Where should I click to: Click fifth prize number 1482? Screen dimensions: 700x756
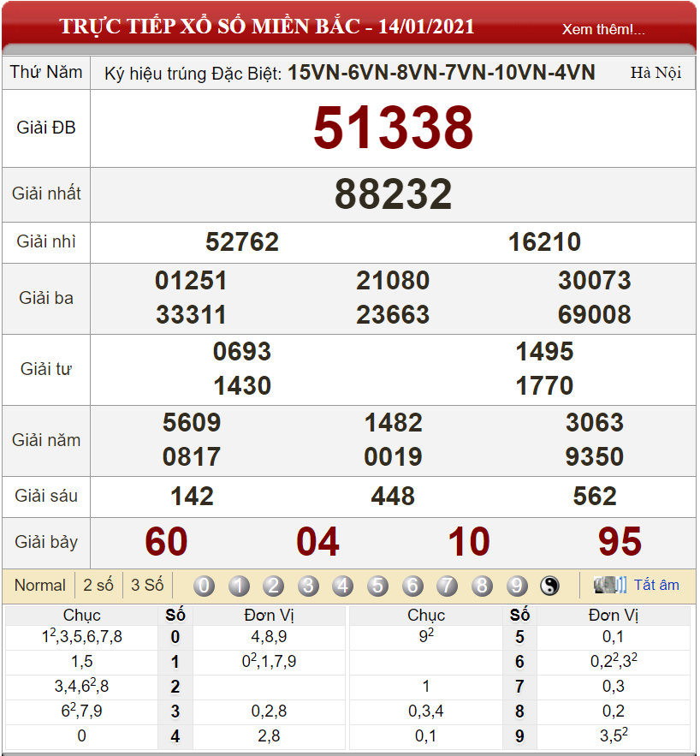pyautogui.click(x=393, y=423)
